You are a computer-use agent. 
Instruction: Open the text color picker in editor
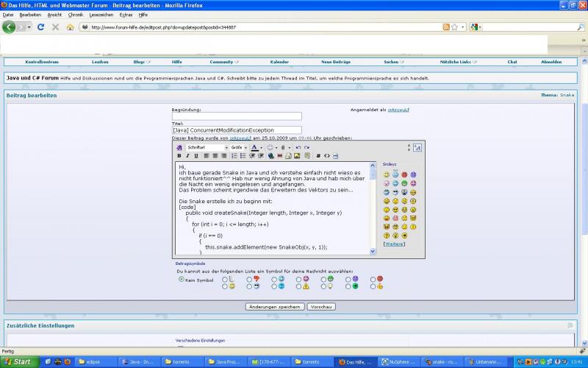coord(256,147)
